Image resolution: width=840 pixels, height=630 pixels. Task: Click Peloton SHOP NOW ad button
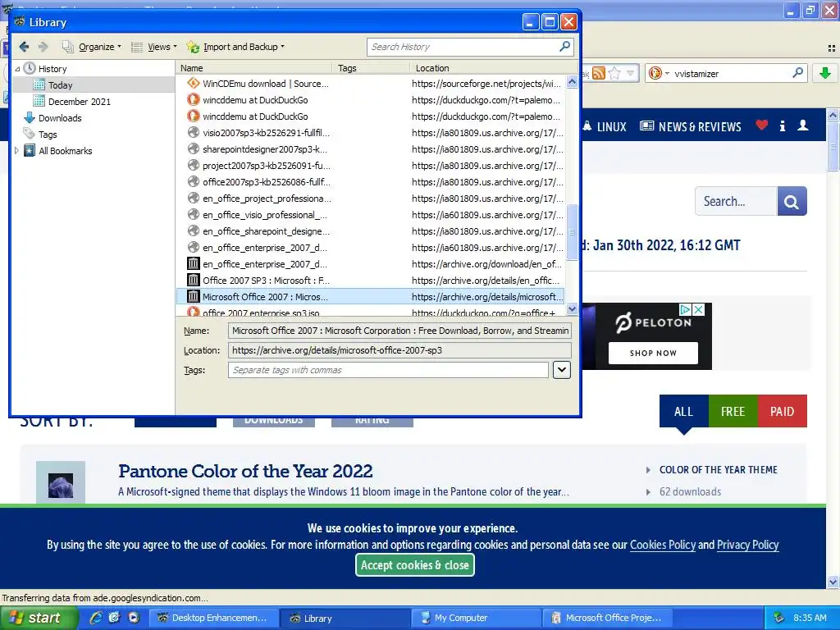(653, 353)
